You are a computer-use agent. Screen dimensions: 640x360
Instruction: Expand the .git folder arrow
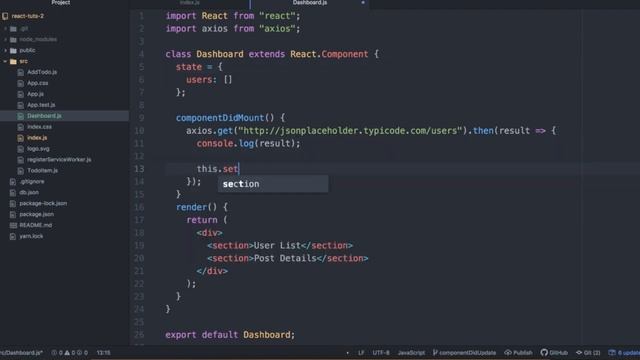(x=5, y=29)
